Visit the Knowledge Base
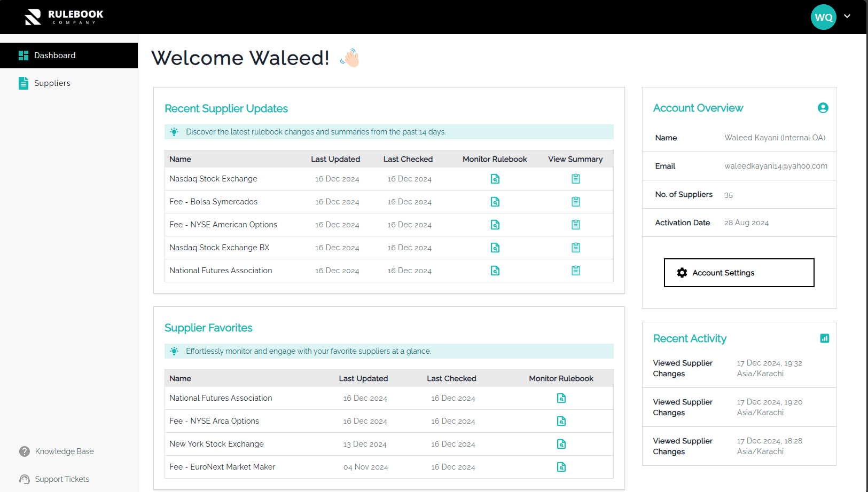The image size is (868, 492). [64, 451]
